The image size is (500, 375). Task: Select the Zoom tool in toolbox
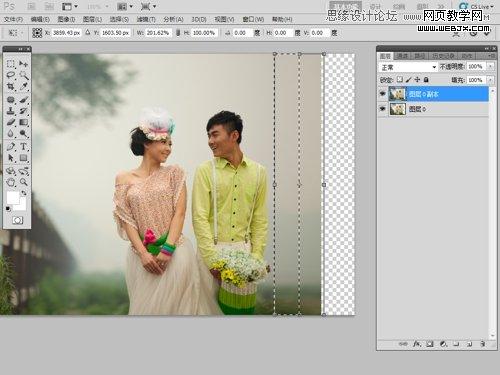(23, 182)
